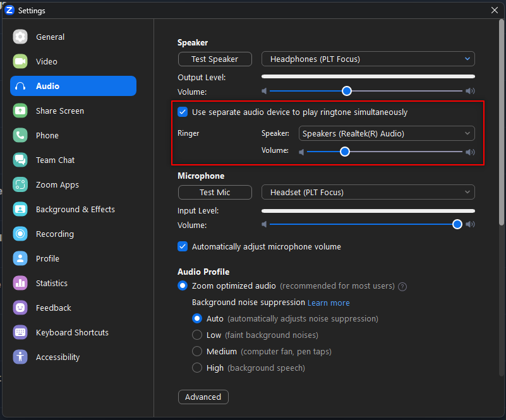Select Zoom optimized audio profile
This screenshot has width=506, height=420.
pyautogui.click(x=183, y=286)
